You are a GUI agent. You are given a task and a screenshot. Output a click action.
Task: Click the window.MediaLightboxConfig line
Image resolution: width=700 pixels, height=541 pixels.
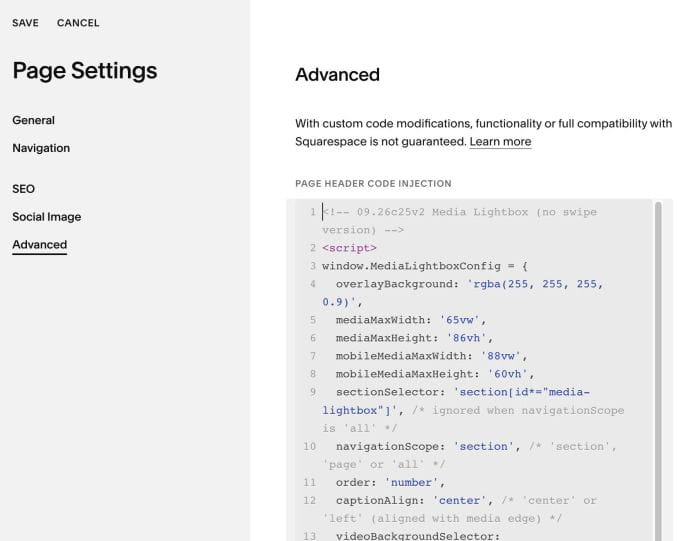click(425, 266)
